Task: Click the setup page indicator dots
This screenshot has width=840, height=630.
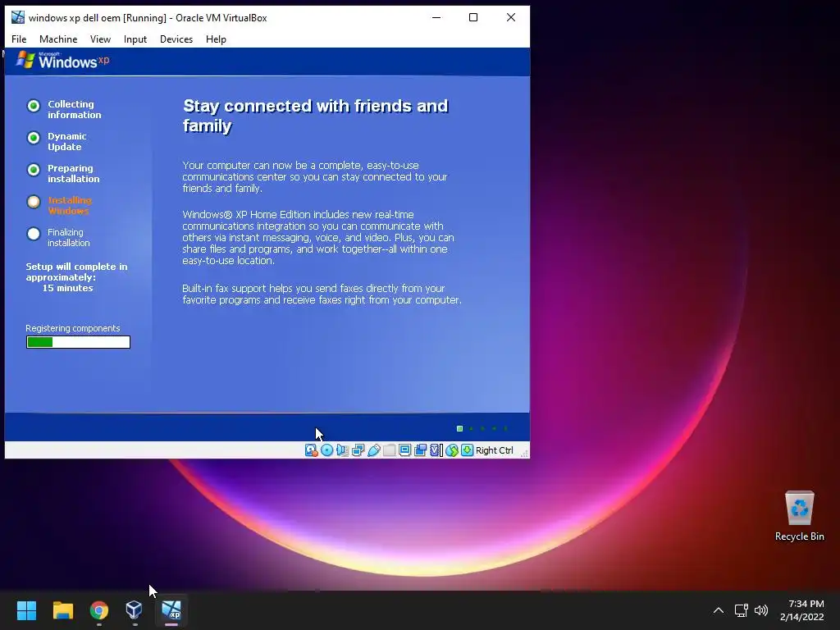Action: tap(482, 428)
